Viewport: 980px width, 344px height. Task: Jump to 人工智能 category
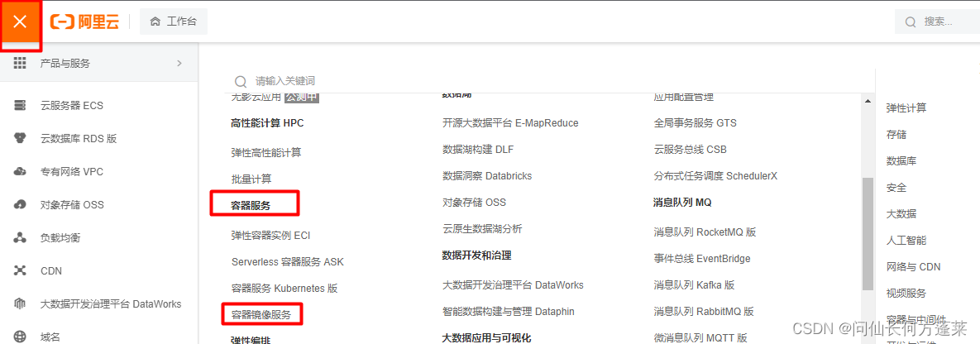(x=906, y=240)
